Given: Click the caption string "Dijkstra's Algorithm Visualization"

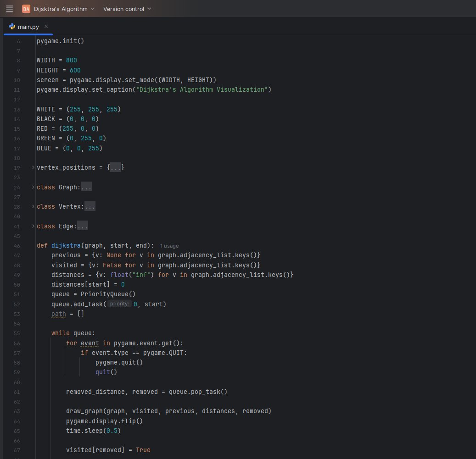Looking at the screenshot, I should 202,90.
